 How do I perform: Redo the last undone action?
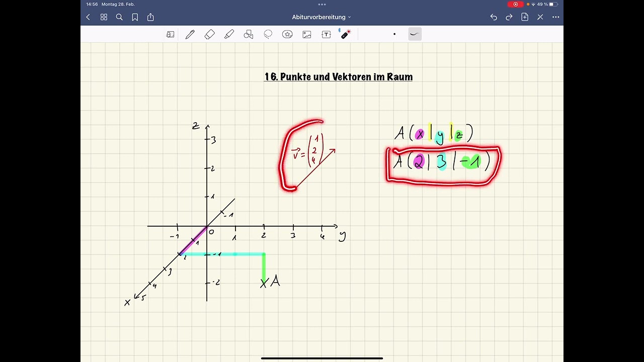coord(509,17)
